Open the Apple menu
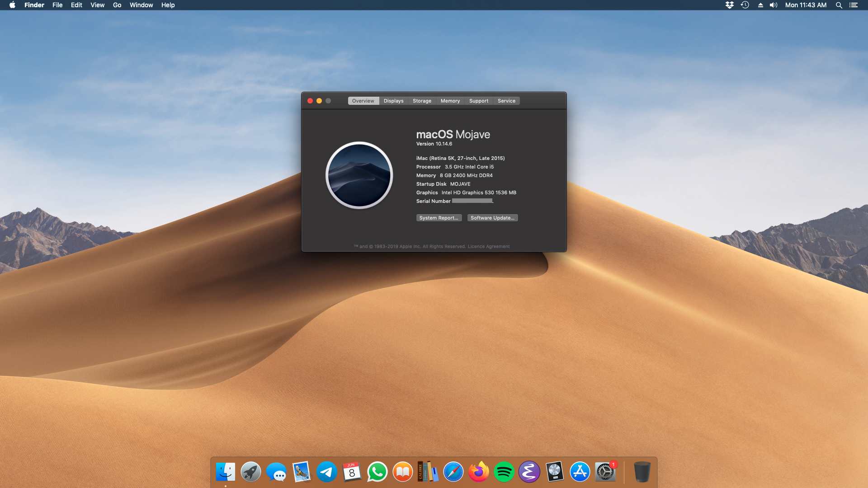Image resolution: width=868 pixels, height=488 pixels. (x=12, y=5)
